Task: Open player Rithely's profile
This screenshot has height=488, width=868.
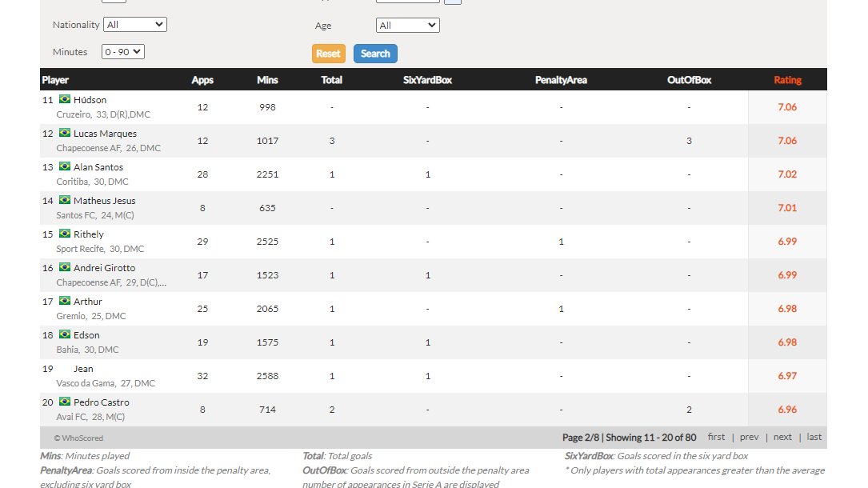Action: (x=89, y=234)
